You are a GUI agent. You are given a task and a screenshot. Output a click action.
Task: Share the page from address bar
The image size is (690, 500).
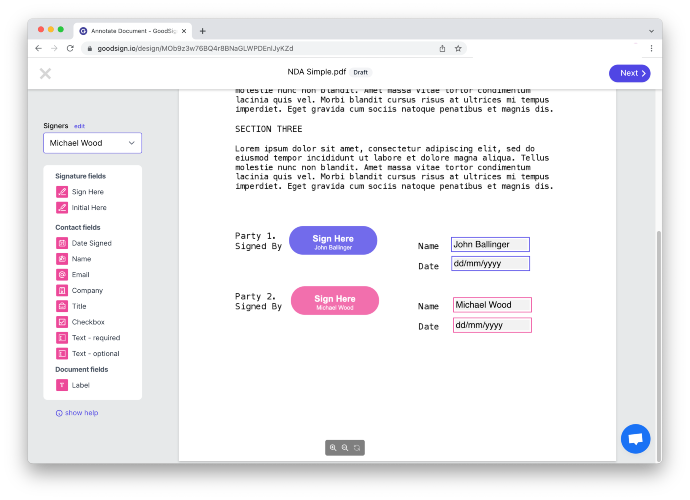click(442, 48)
